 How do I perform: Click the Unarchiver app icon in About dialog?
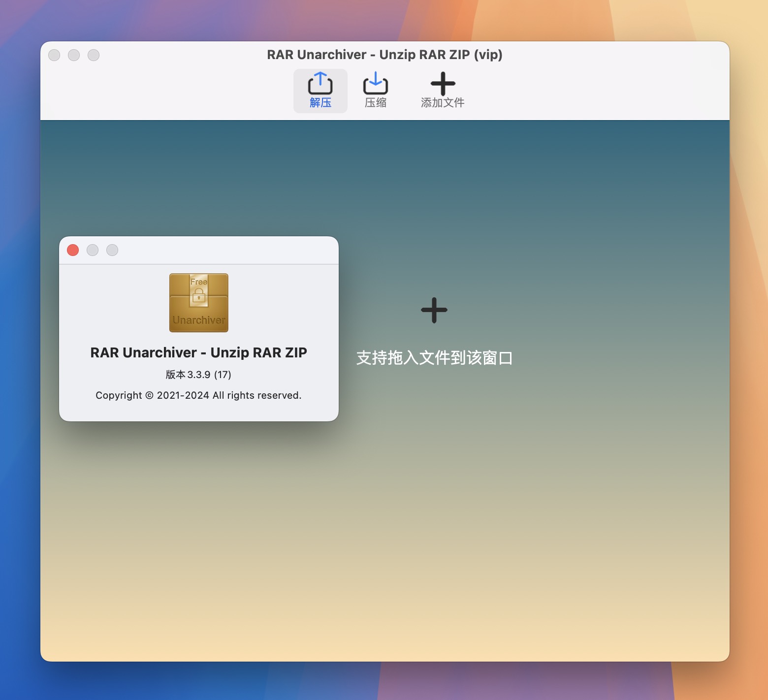pos(199,303)
